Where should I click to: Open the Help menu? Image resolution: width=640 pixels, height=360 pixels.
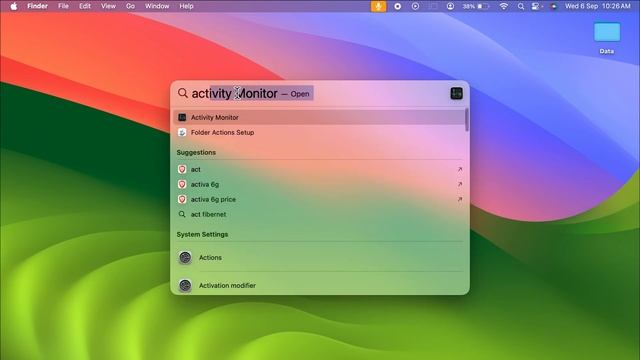(187, 6)
